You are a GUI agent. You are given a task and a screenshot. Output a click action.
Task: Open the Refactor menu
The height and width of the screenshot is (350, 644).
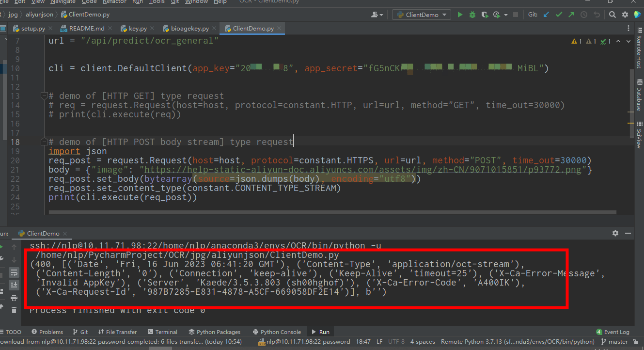[115, 2]
